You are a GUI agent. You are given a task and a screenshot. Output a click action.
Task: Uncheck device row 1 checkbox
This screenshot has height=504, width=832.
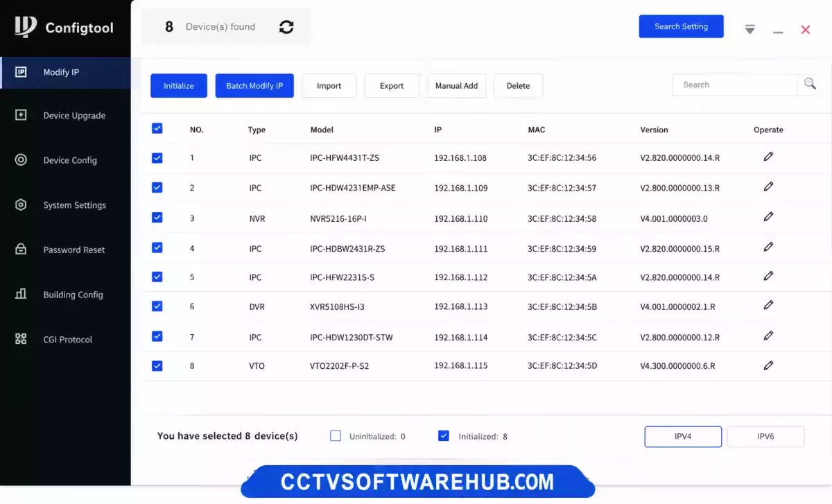click(x=157, y=158)
